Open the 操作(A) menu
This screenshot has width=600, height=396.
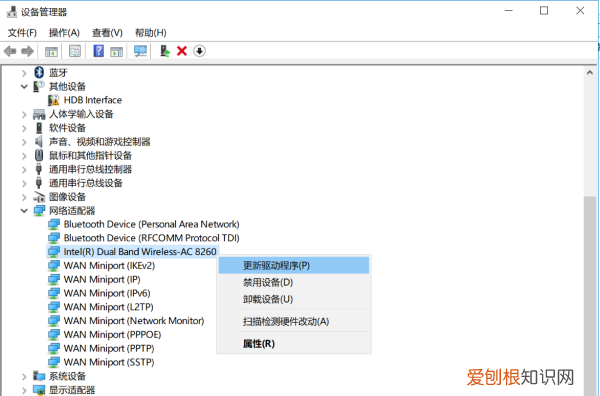point(64,33)
